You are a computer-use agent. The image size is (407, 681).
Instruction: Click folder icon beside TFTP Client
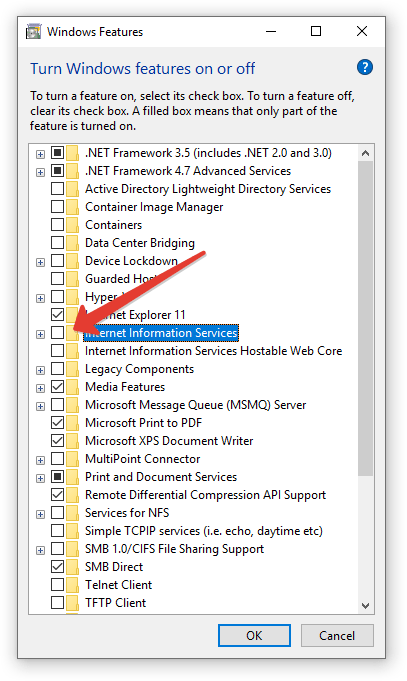point(73,603)
